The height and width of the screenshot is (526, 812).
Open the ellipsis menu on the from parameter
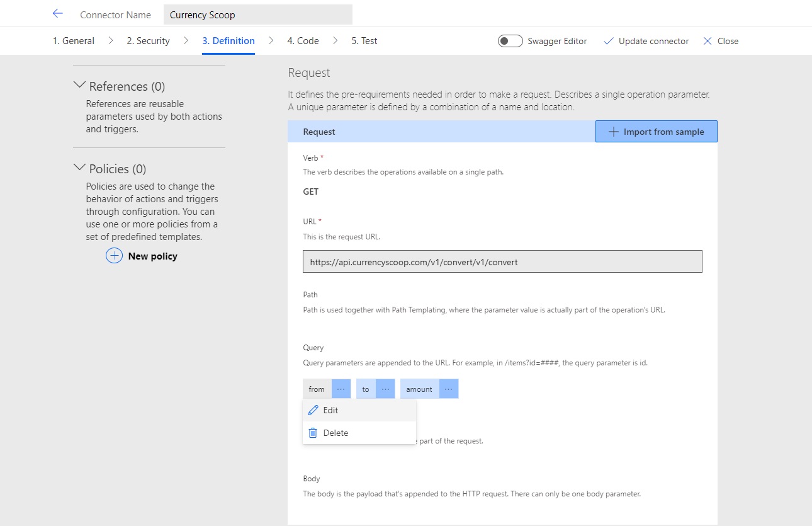tap(341, 389)
